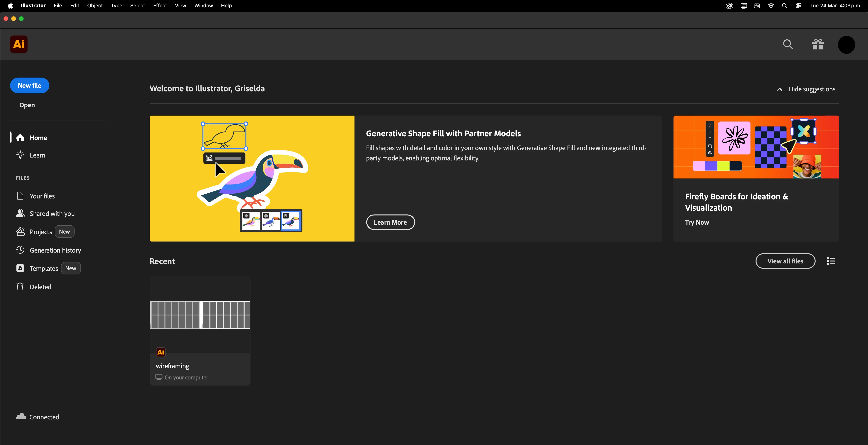The width and height of the screenshot is (868, 445).
Task: Switch Recent files to list view
Action: (x=831, y=261)
